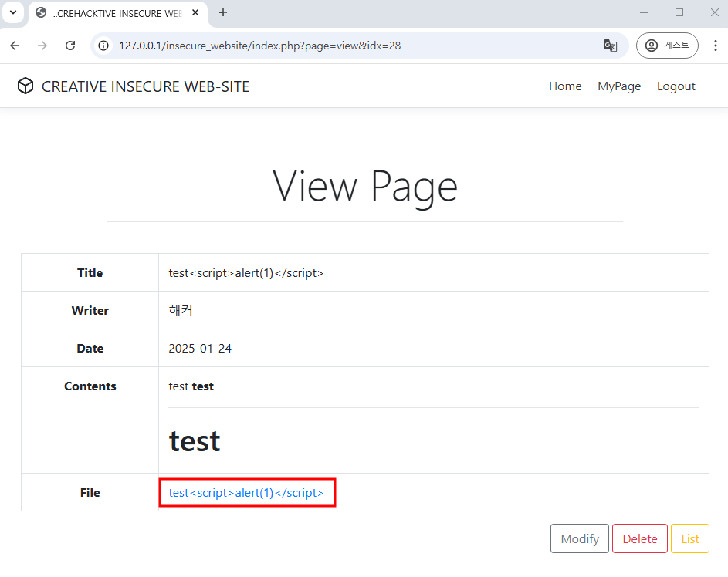Minimize the browser window
This screenshot has width=728, height=577.
tap(644, 12)
